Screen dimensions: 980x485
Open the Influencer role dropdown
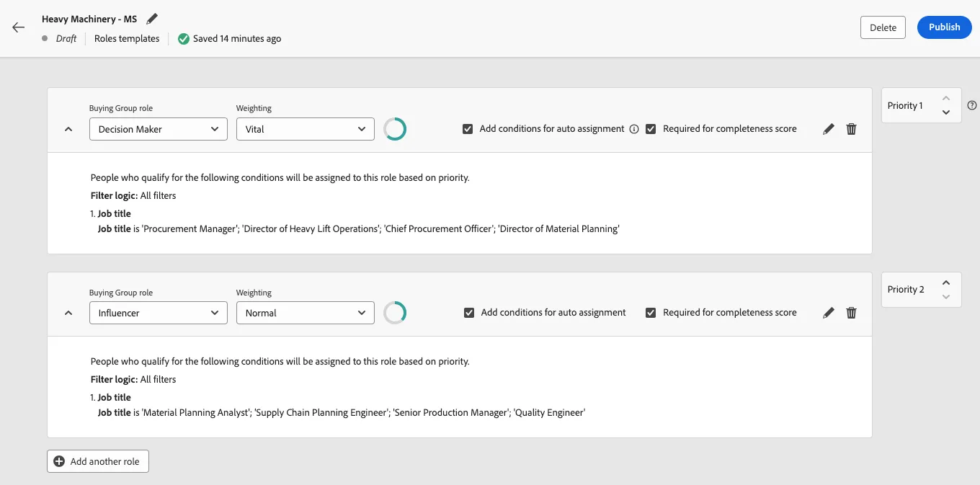[x=159, y=313]
